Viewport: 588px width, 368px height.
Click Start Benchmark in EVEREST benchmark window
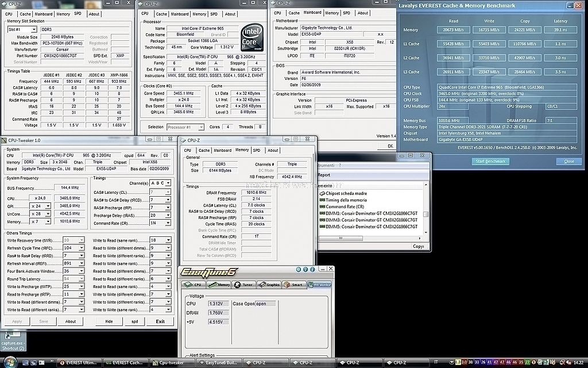490,161
